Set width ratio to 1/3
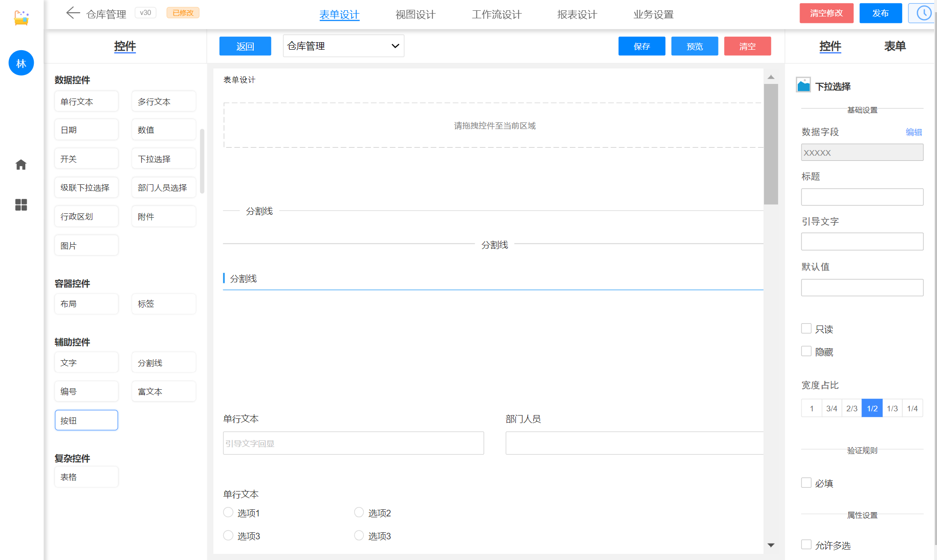This screenshot has width=937, height=560. [892, 408]
